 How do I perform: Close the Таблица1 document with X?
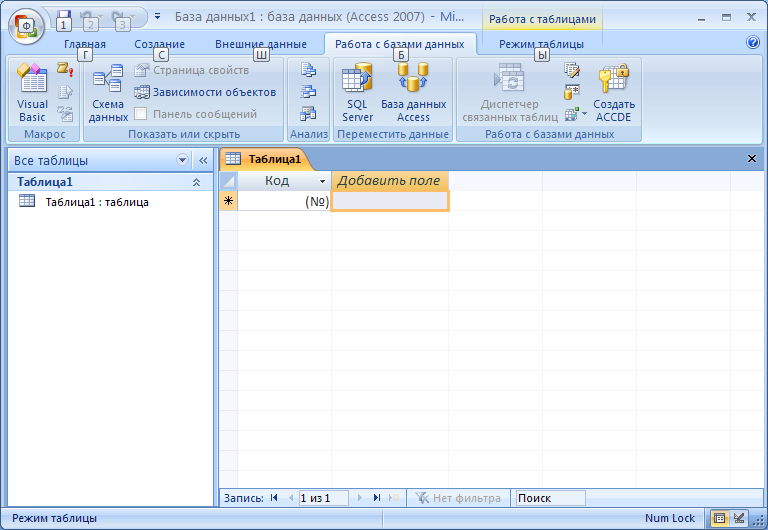coord(752,159)
